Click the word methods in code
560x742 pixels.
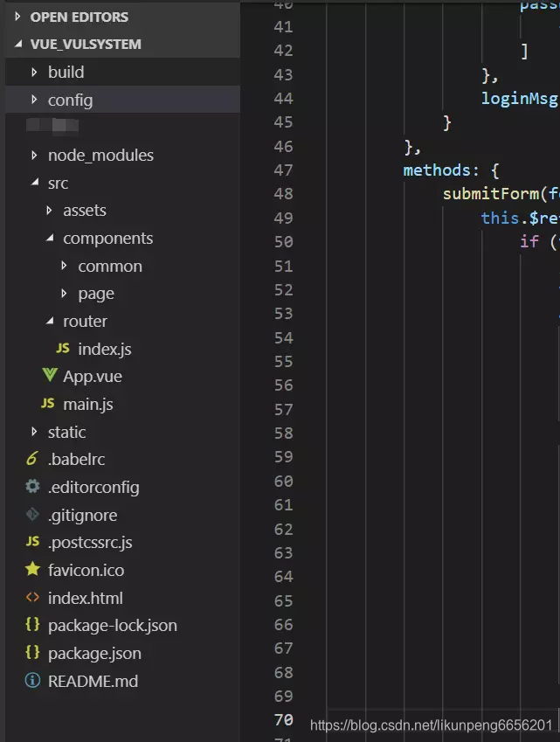[437, 170]
